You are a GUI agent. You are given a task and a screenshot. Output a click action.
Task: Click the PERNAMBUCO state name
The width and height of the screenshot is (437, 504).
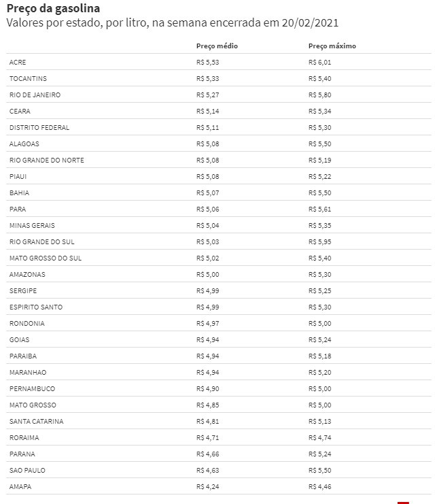32,389
